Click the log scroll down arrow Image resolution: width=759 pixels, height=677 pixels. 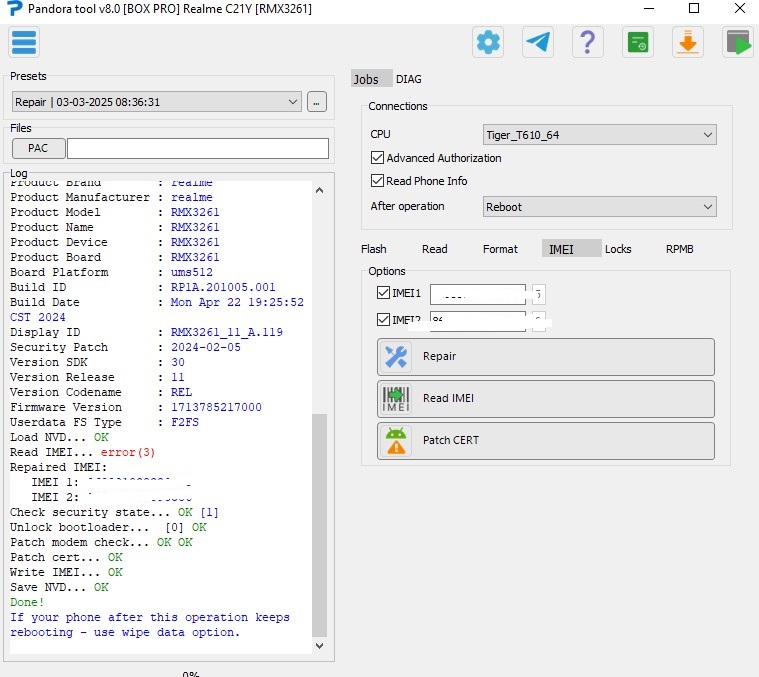pos(319,646)
